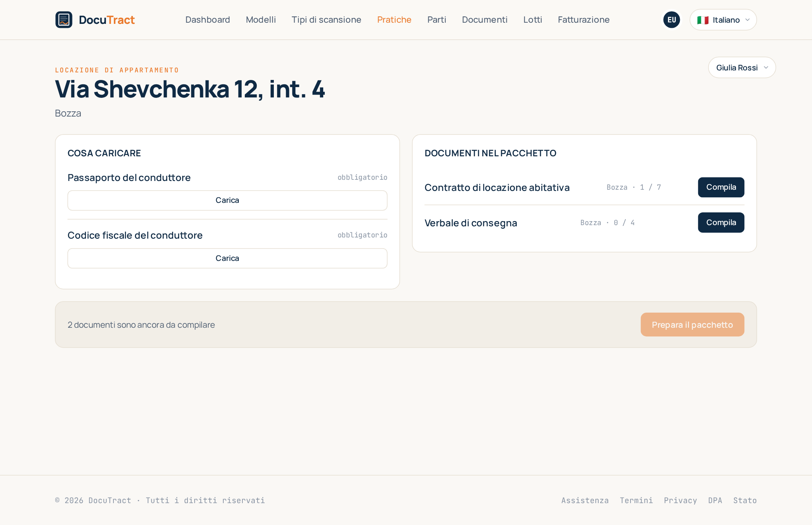The height and width of the screenshot is (525, 812).
Task: Select the Pratiche nav item
Action: (x=394, y=20)
